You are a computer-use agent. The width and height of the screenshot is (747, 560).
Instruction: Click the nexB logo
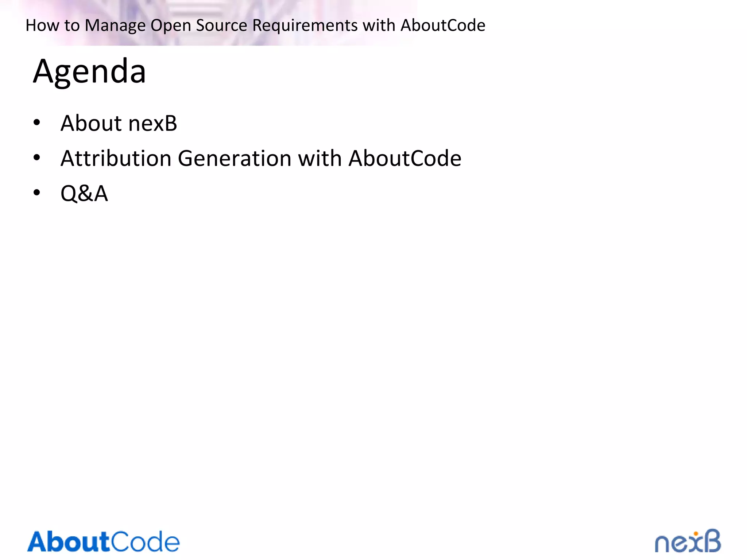pyautogui.click(x=688, y=541)
